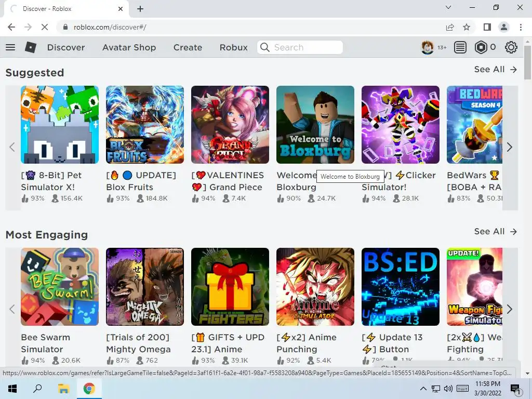Click the page vertical scrollbar thumb
Screen dimensions: 532x399
(527, 62)
